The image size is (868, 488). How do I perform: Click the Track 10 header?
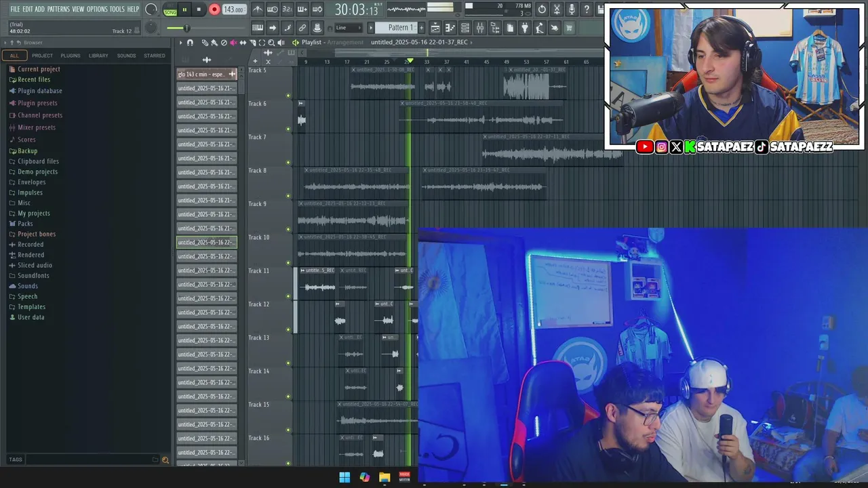pos(269,250)
